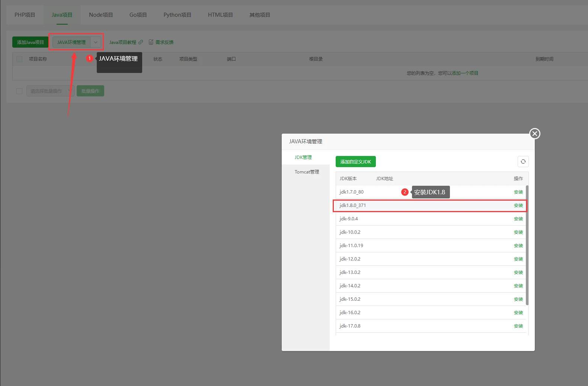The height and width of the screenshot is (386, 588).
Task: Click the 需求反馈 feedback edit icon
Action: [151, 42]
